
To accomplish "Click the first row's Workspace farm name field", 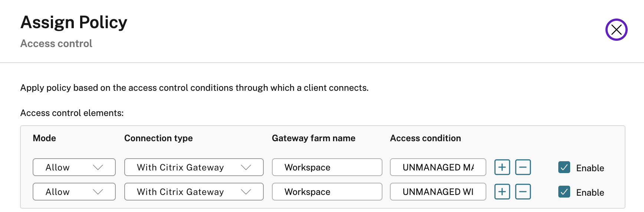I will click(327, 167).
